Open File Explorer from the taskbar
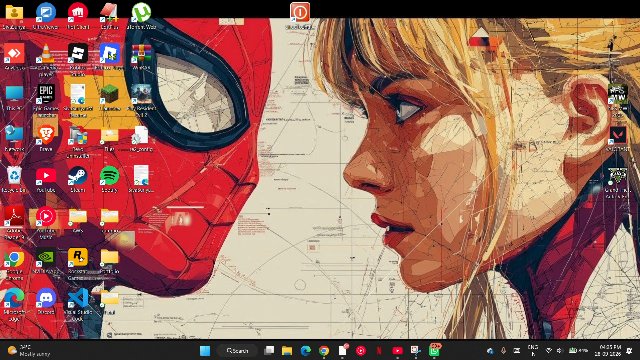Screen dimensions: 640x360 (x=287, y=351)
